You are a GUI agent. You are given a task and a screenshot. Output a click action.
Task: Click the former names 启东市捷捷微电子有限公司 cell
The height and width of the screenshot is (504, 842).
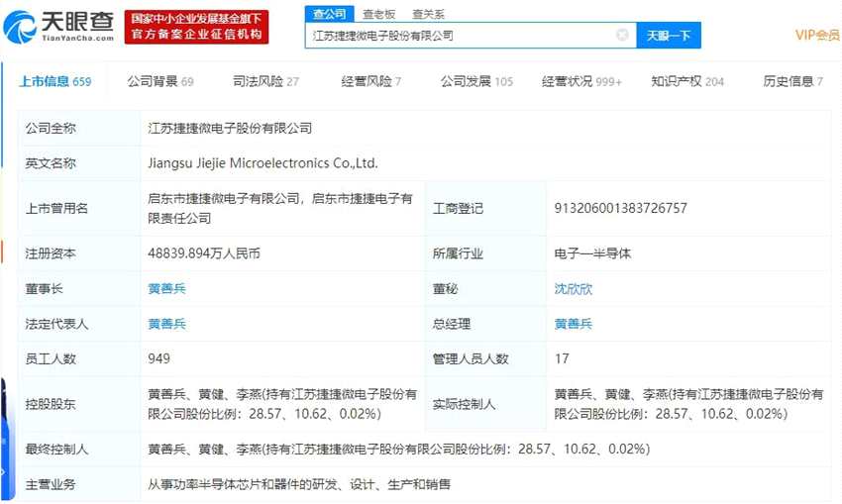(x=280, y=208)
